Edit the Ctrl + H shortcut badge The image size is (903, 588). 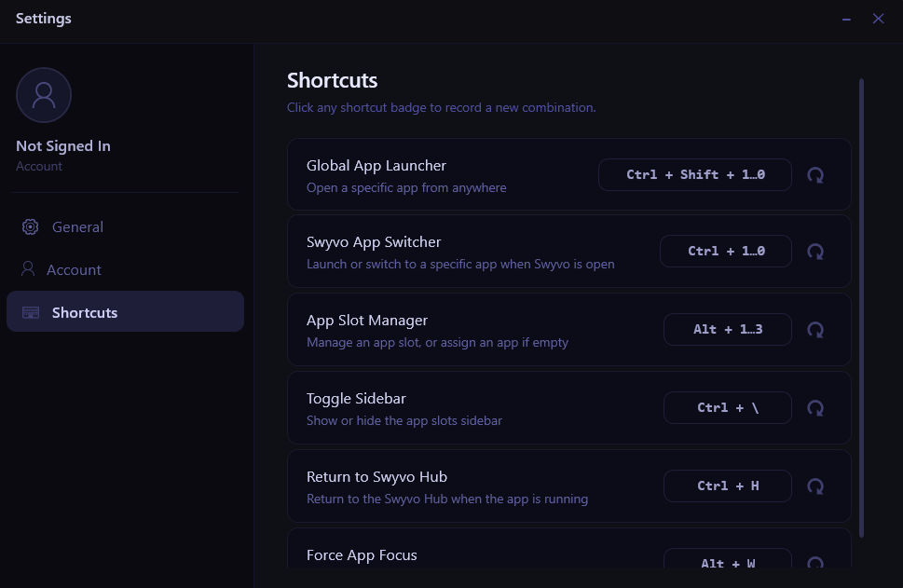(x=728, y=486)
